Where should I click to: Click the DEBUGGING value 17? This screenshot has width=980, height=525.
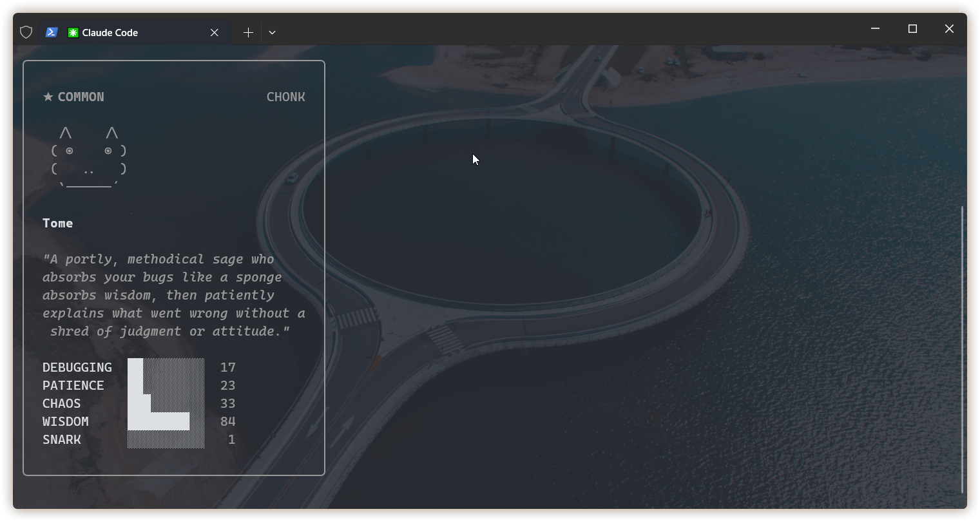(228, 367)
